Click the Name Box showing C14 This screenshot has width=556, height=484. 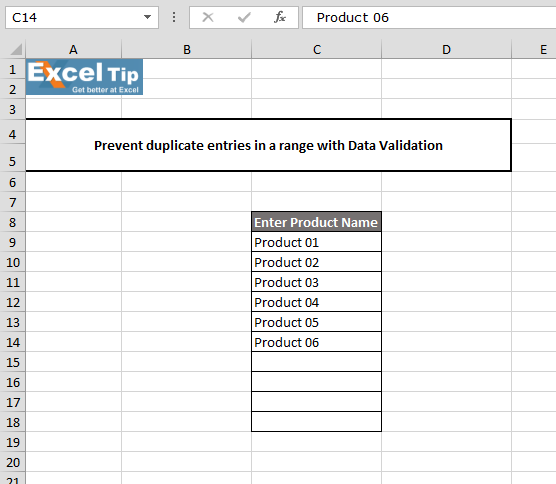pyautogui.click(x=82, y=17)
